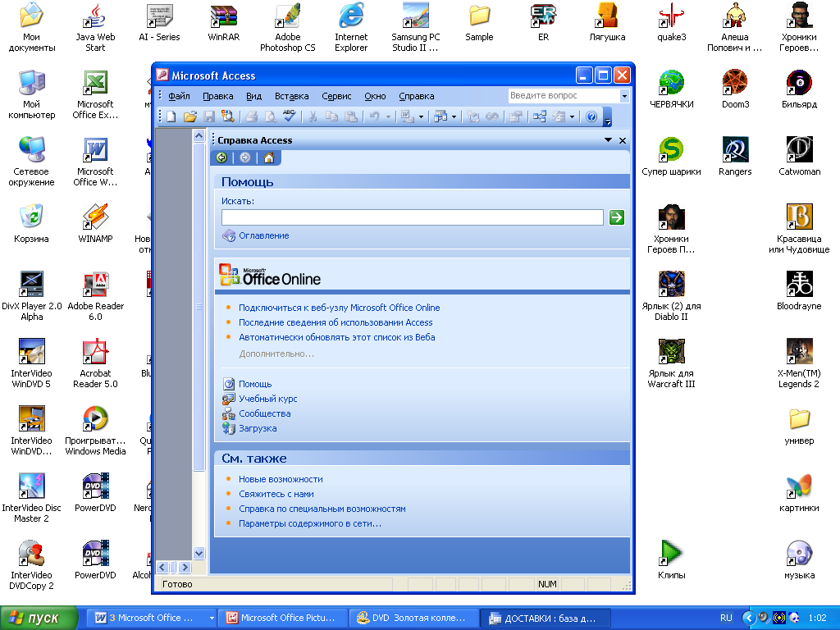Click the Paste clipboard icon
Viewport: 840px width, 630px height.
pyautogui.click(x=350, y=116)
